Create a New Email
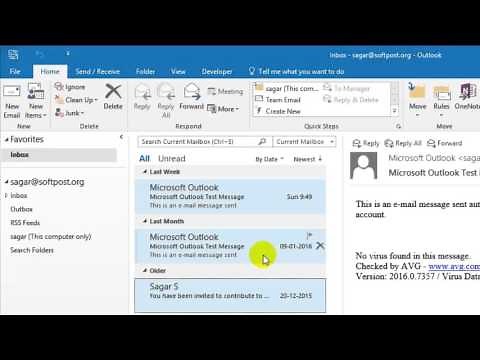 (x=12, y=101)
